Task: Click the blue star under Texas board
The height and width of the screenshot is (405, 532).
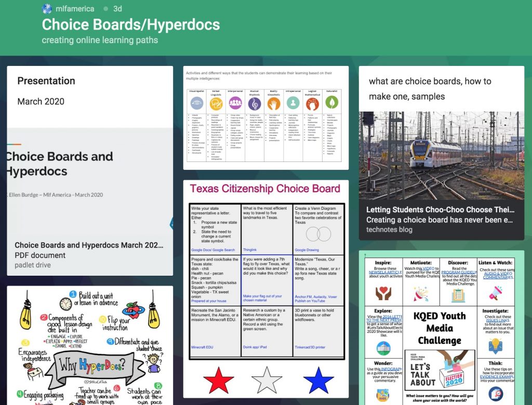Action: point(318,380)
